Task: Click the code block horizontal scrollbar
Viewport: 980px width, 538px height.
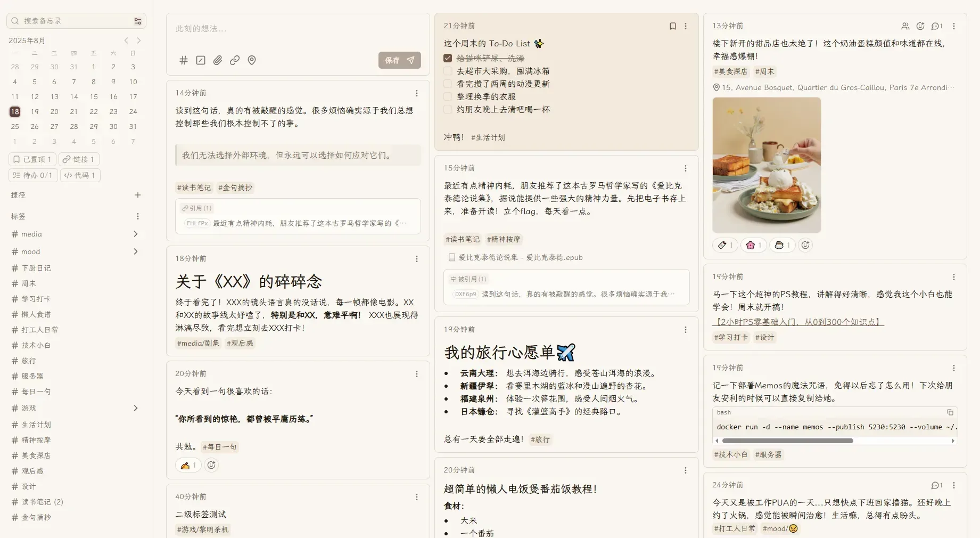Action: click(x=787, y=441)
